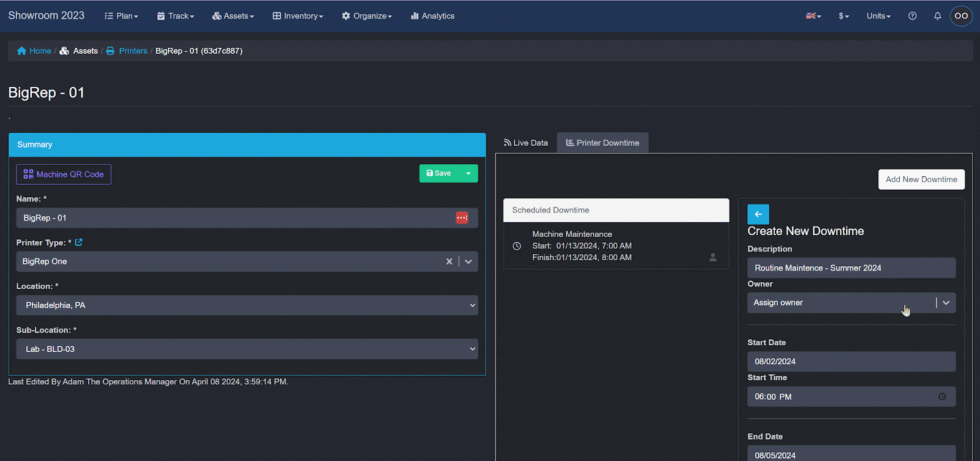Click the back arrow in Create New Downtime
This screenshot has height=461, width=980.
click(x=758, y=214)
